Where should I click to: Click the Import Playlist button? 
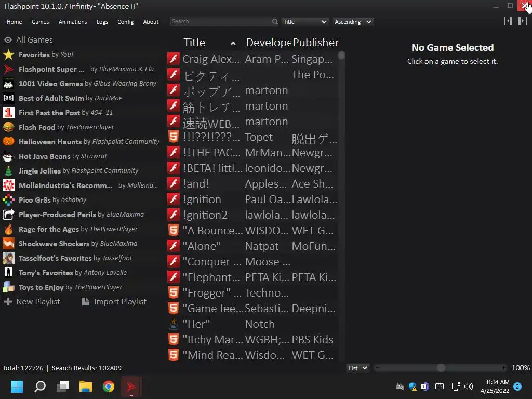114,302
